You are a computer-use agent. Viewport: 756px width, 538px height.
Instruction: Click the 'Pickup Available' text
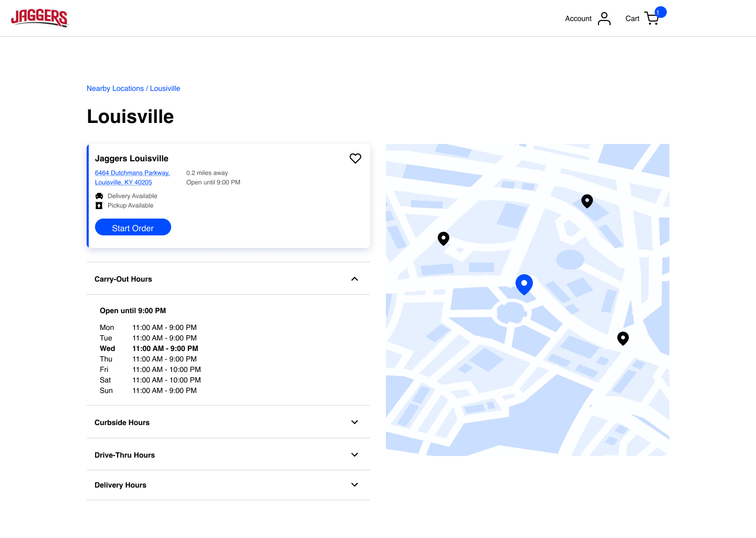click(x=130, y=205)
